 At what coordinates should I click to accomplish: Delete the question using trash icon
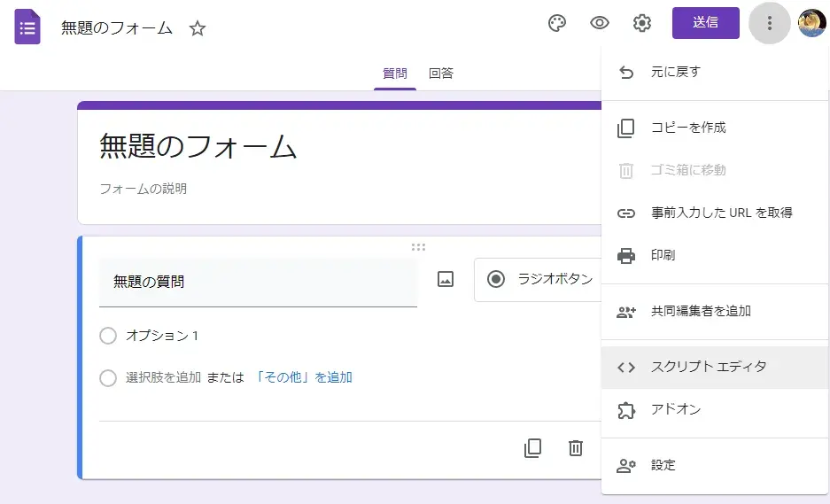[576, 448]
